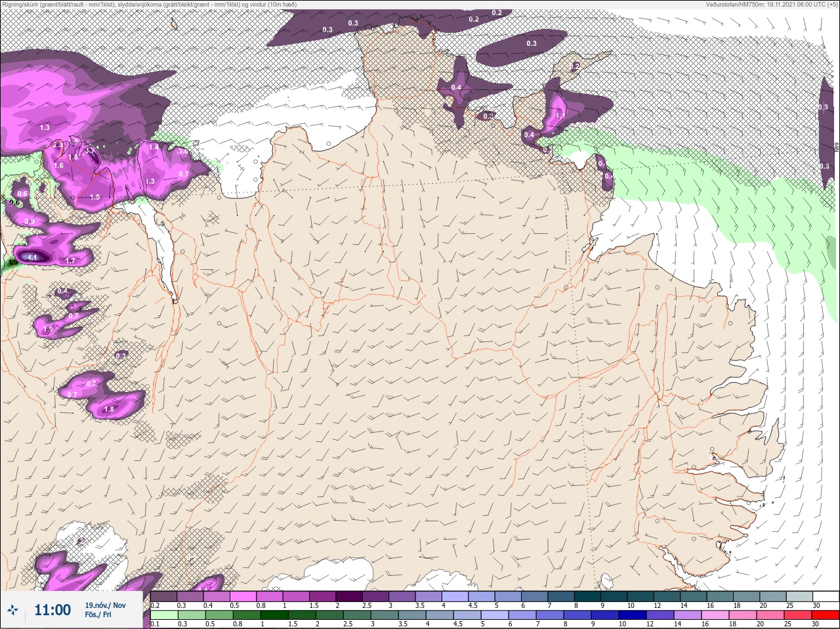Click the 'Rigning/skúrir' map title text
This screenshot has width=840, height=629.
click(148, 5)
